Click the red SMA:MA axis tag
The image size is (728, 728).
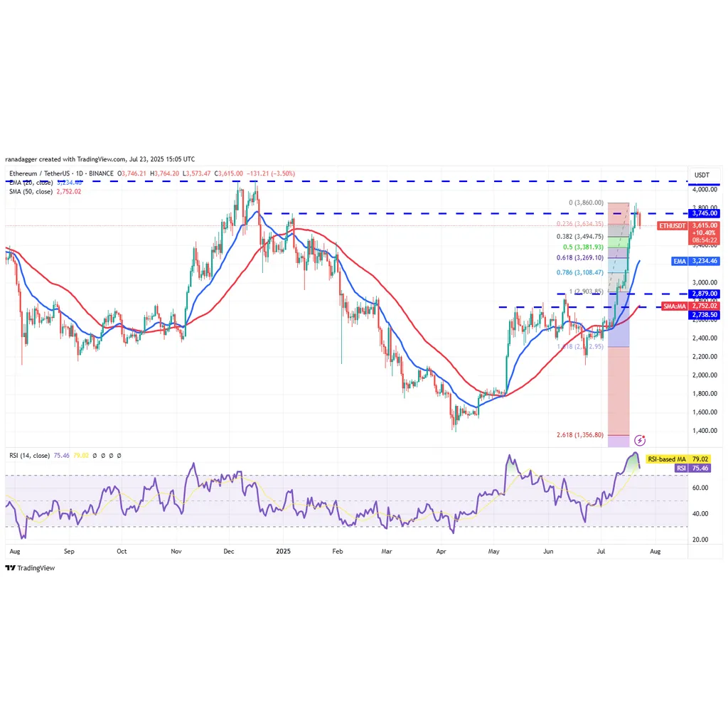coord(674,306)
